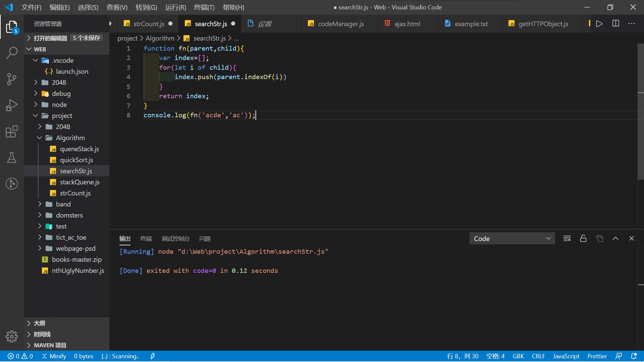Switch to the 终端 panel tab
The height and width of the screenshot is (362, 644).
[146, 238]
